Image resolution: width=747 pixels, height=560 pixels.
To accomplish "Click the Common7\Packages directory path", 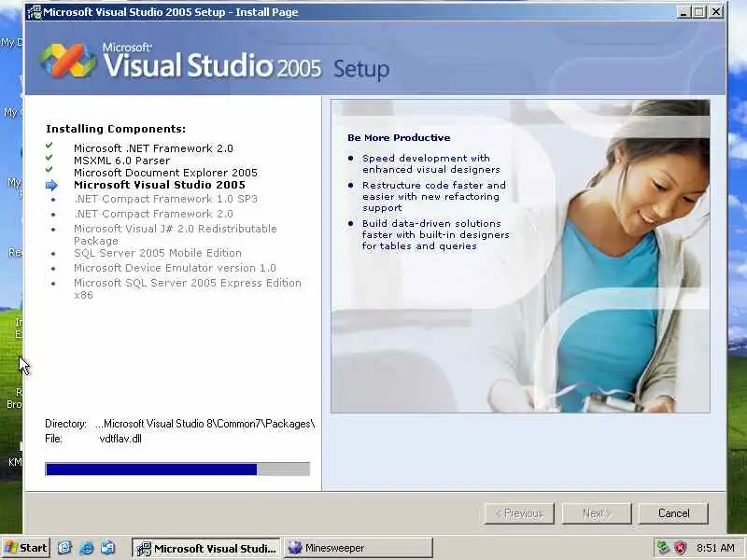I will point(204,424).
